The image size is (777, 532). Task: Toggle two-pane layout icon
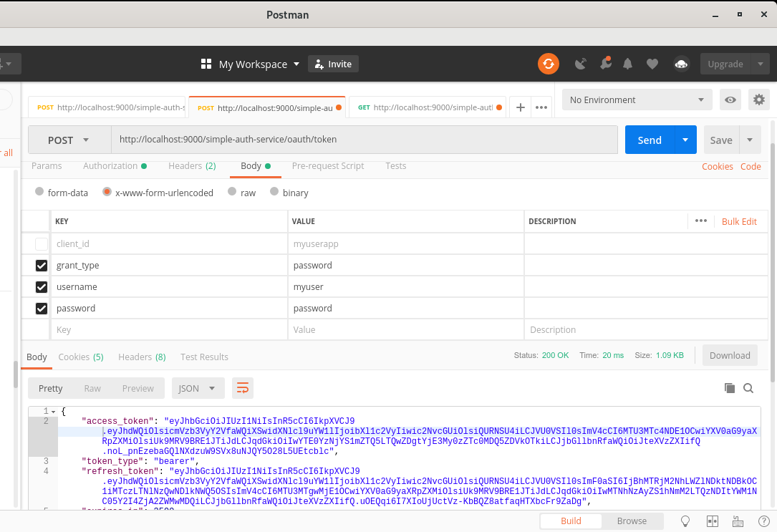(x=712, y=521)
